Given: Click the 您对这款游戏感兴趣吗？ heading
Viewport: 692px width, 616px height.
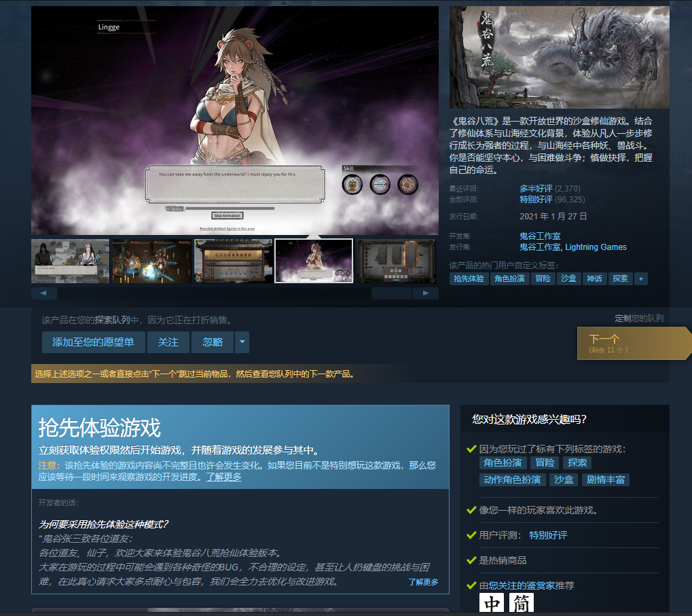Looking at the screenshot, I should (x=529, y=419).
